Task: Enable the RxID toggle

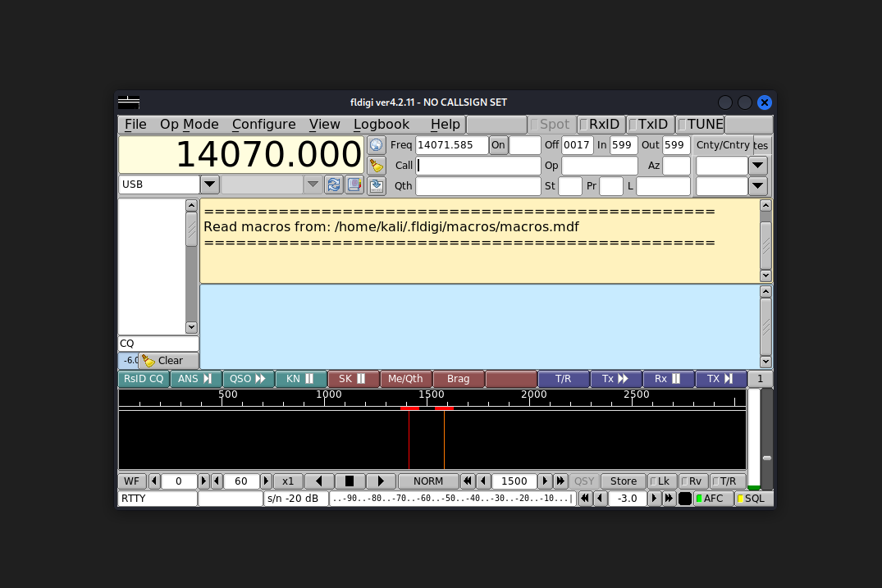Action: coord(601,124)
